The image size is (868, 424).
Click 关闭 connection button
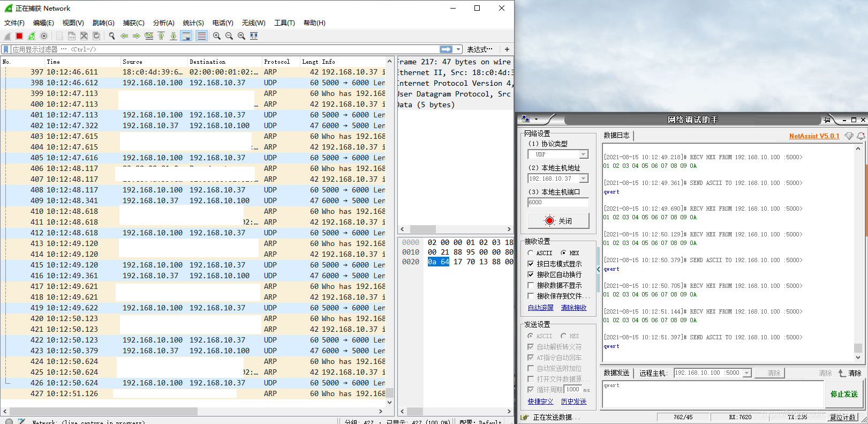[558, 221]
